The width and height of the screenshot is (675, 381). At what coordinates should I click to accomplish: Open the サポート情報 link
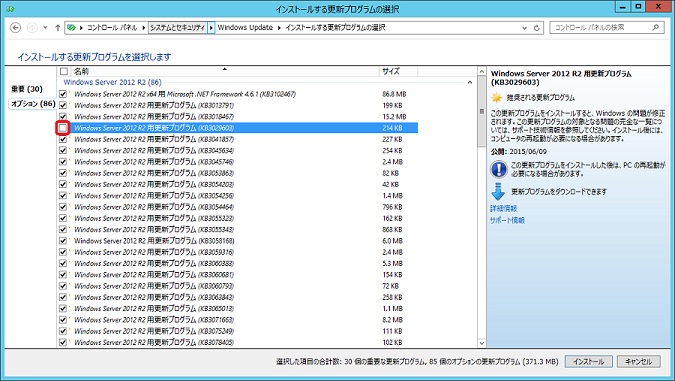[x=507, y=220]
